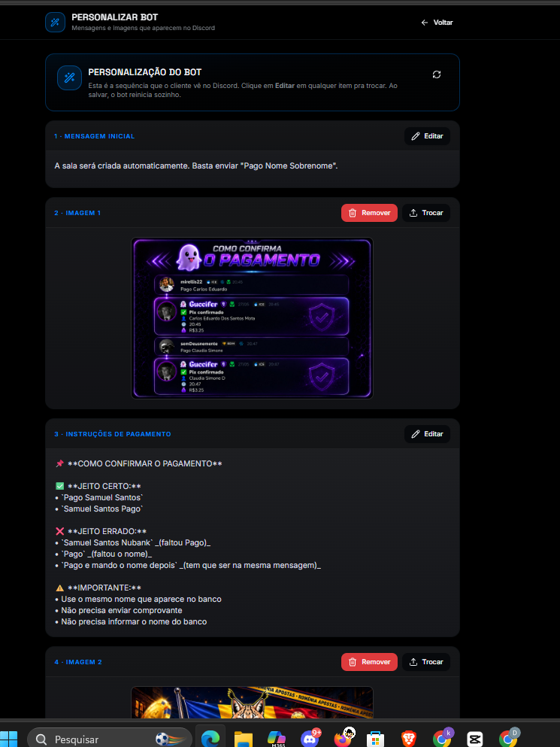This screenshot has width=560, height=747.
Task: Click the line '`Samuel Santos Pago`'
Action: pos(99,509)
